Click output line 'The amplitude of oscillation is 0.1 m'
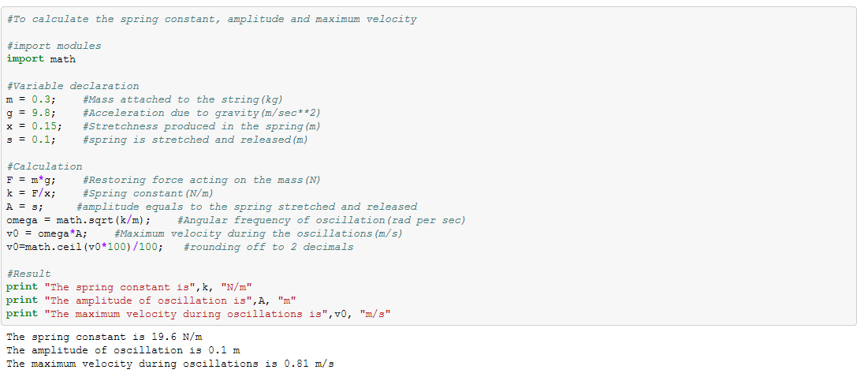 (122, 351)
